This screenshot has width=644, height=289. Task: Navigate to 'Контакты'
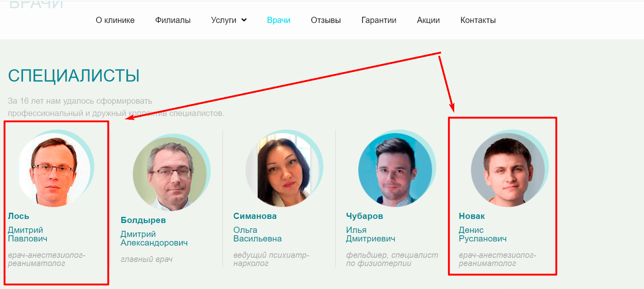(478, 20)
